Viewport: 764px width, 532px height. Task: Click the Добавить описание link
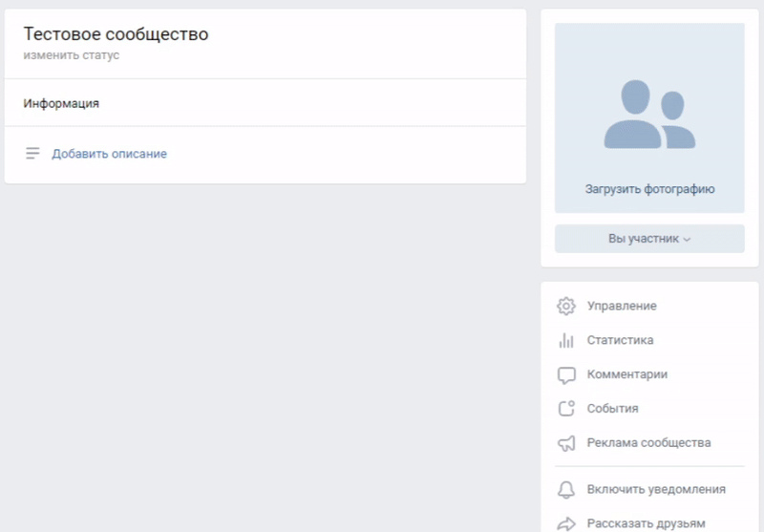109,154
